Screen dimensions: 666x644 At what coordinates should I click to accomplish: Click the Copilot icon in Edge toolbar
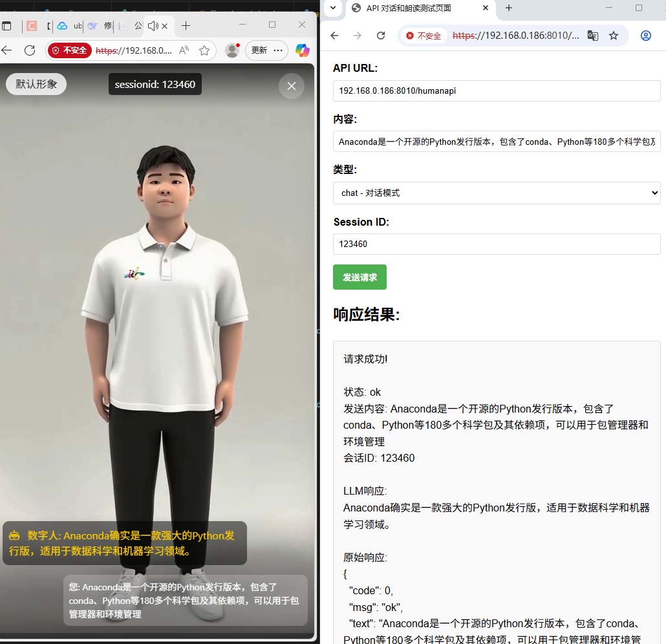click(302, 50)
